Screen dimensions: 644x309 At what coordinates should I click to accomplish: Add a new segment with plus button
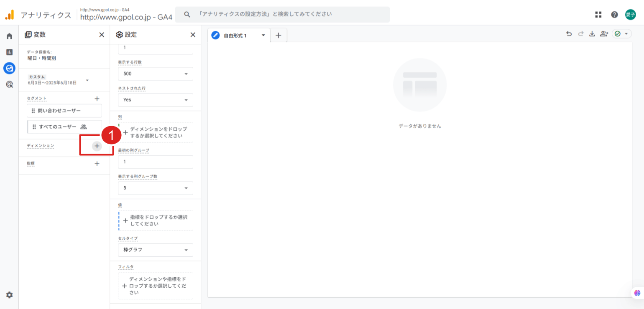pyautogui.click(x=97, y=99)
